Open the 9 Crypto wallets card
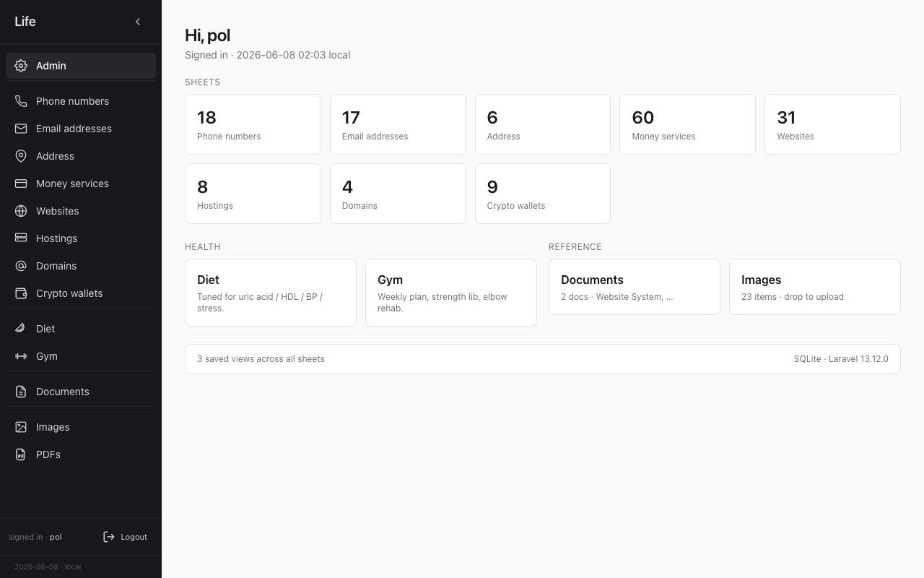The image size is (924, 578). (543, 194)
